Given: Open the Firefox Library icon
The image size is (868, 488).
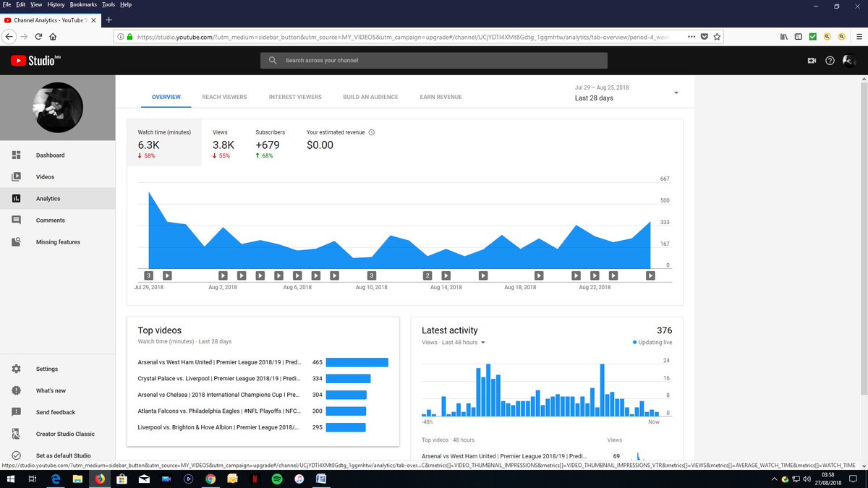Looking at the screenshot, I should click(x=784, y=36).
